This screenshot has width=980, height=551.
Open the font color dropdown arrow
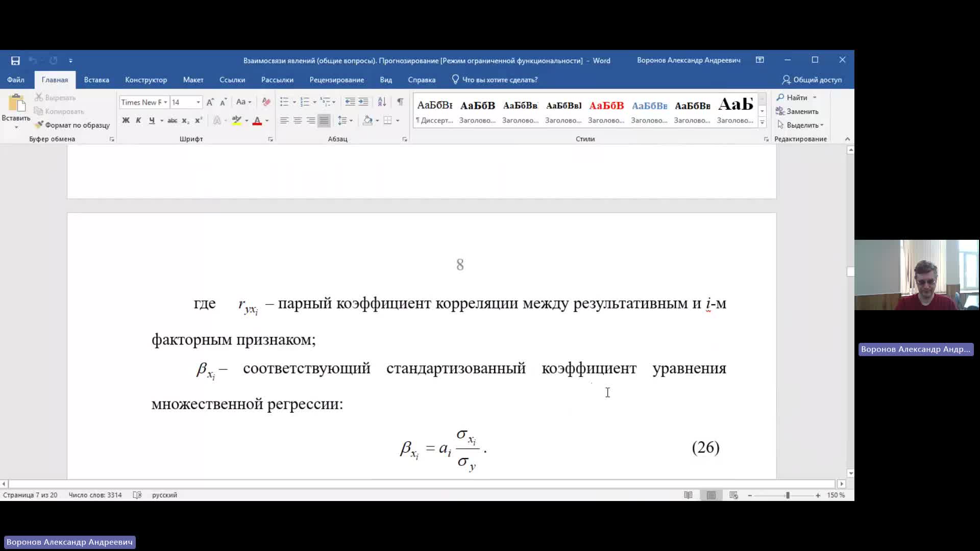pyautogui.click(x=267, y=120)
